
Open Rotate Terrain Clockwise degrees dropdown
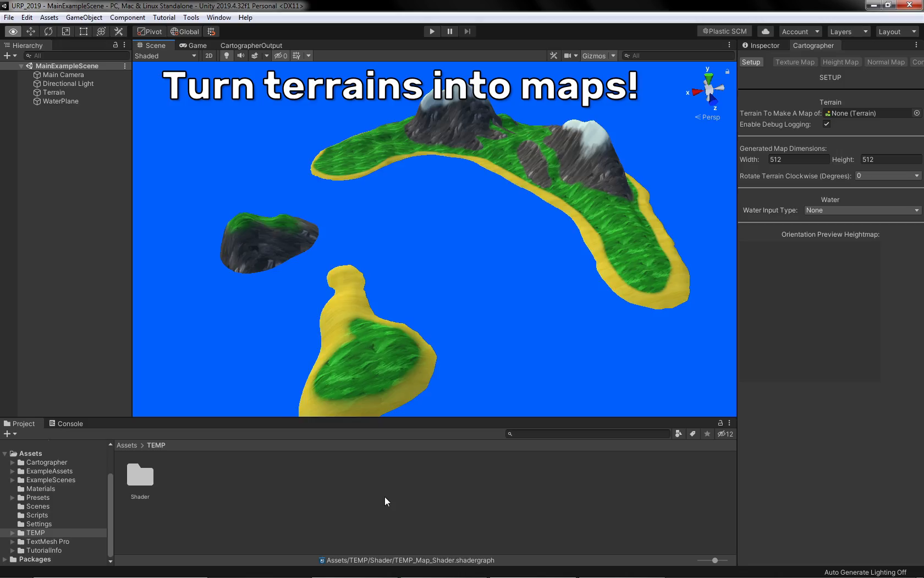coord(888,176)
